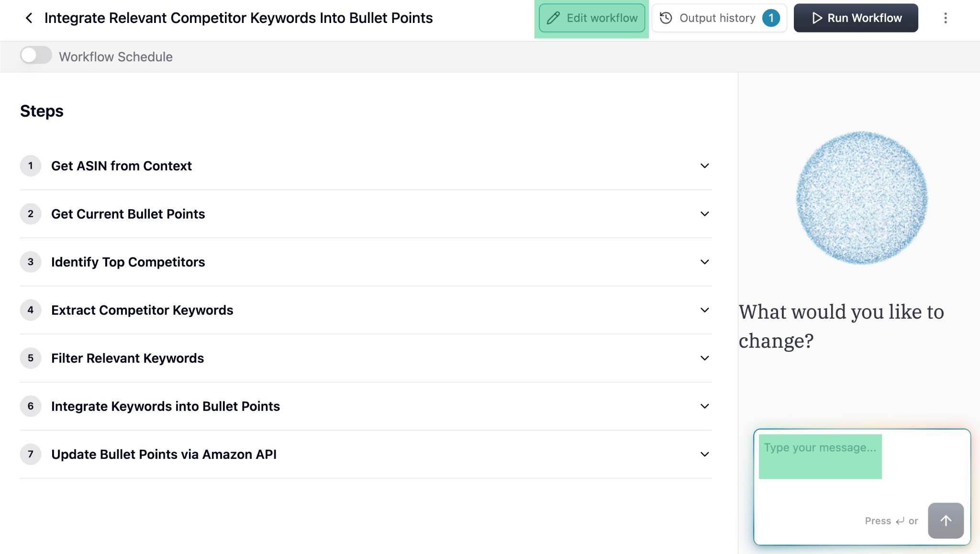Click the Edit workflow pencil icon
Viewport: 980px width, 554px height.
pos(553,18)
